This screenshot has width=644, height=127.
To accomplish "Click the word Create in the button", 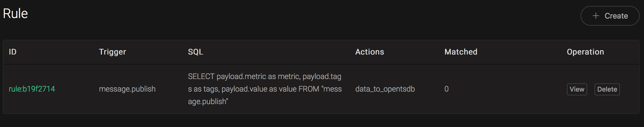I will (616, 16).
